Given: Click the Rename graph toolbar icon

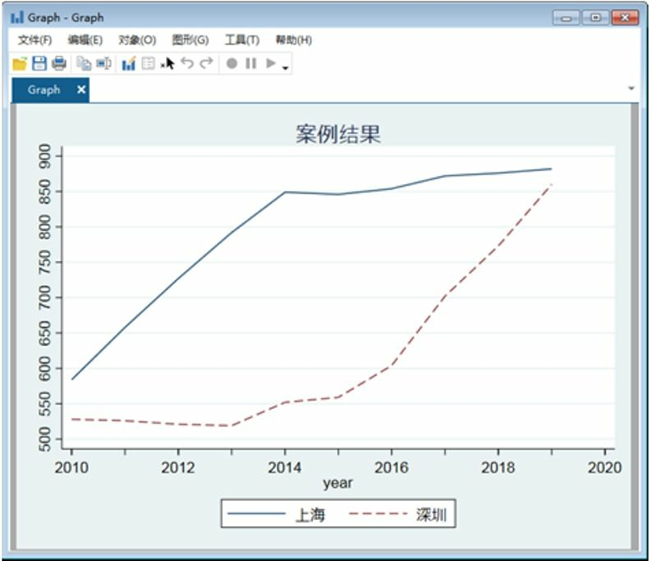Looking at the screenshot, I should click(x=104, y=63).
